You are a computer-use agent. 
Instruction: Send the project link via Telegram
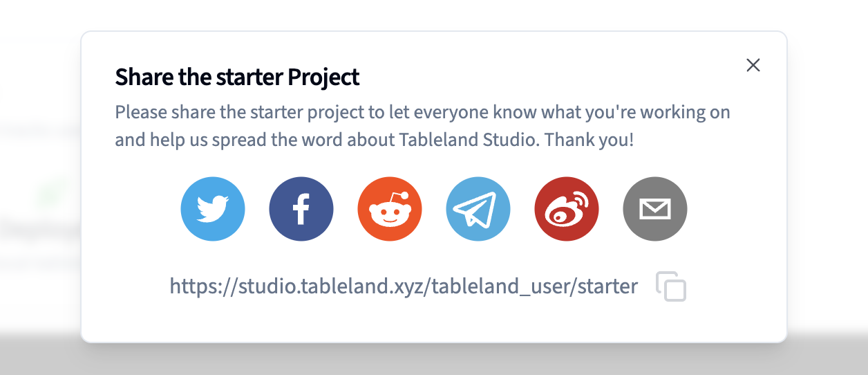coord(478,209)
